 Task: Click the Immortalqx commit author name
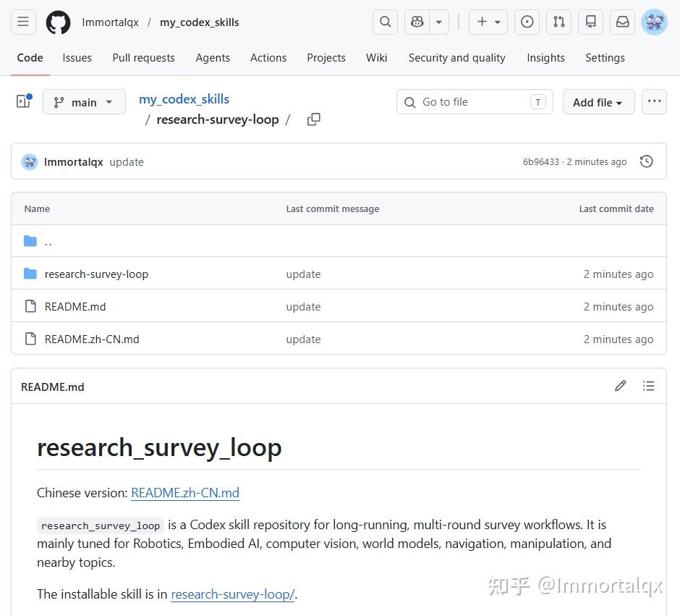(74, 162)
